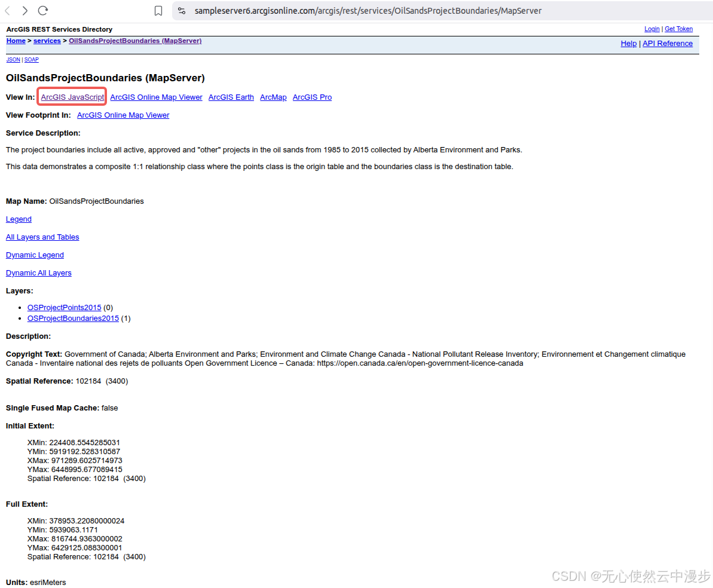The image size is (713, 588).
Task: Open the Get Token link
Action: point(678,29)
